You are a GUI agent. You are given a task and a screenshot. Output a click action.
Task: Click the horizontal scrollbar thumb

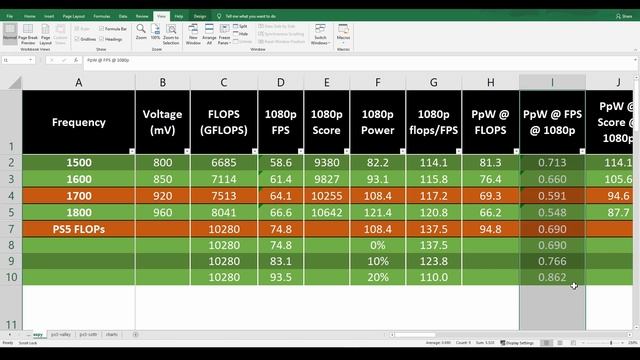pos(415,335)
